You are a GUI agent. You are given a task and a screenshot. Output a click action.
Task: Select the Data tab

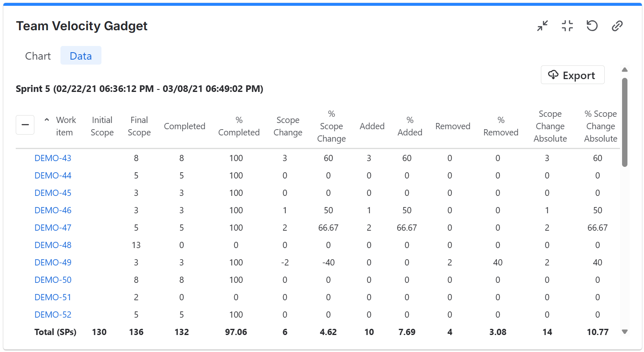coord(81,55)
